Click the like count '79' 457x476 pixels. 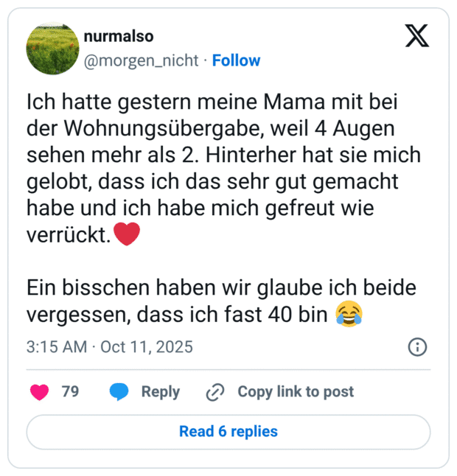coord(70,392)
